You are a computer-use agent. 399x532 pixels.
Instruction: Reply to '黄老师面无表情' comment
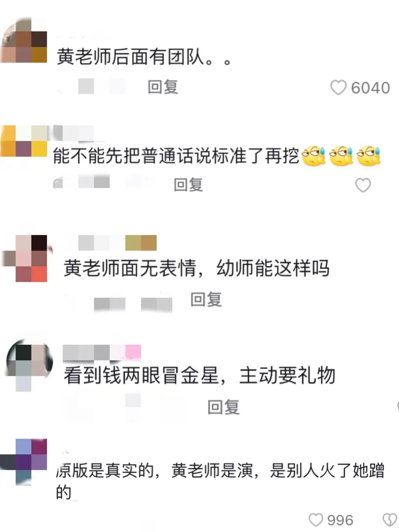click(206, 299)
